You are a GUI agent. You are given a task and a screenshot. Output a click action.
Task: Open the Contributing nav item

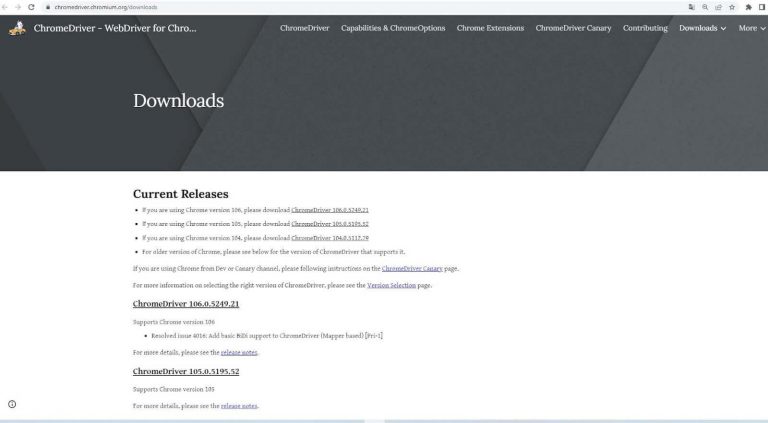(645, 28)
